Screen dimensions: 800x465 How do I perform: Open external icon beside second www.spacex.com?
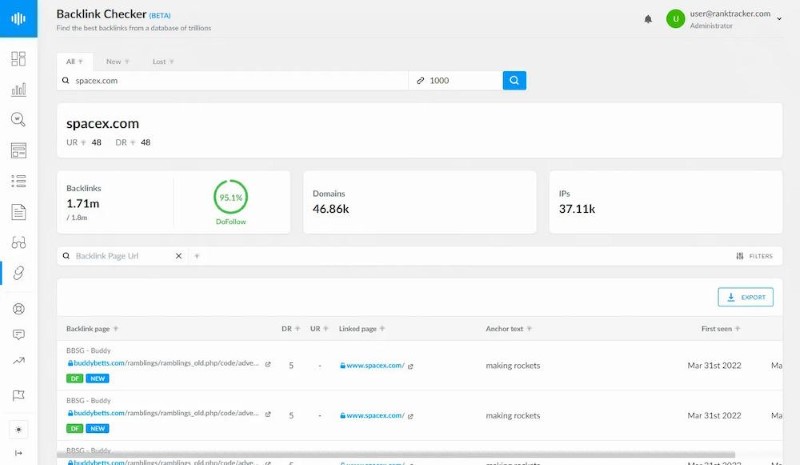(x=411, y=416)
